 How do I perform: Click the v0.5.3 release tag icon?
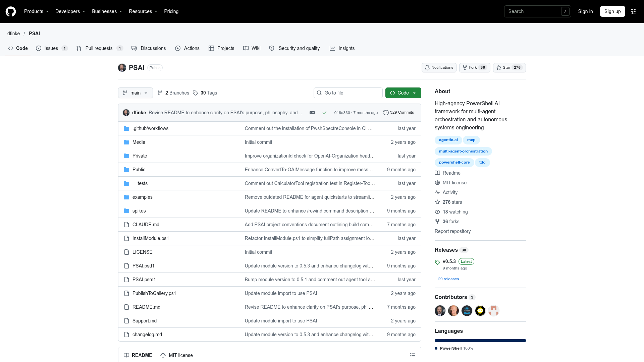click(437, 262)
